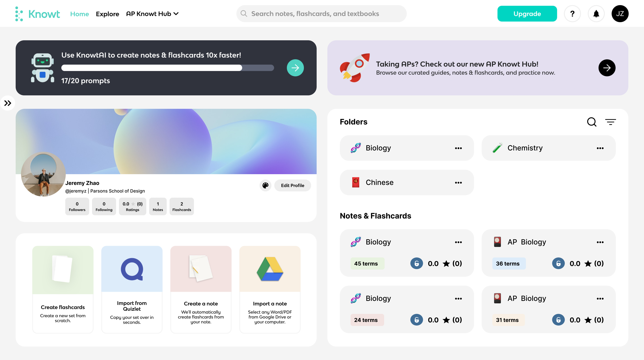Click the notifications bell icon
644x360 pixels.
tap(596, 14)
